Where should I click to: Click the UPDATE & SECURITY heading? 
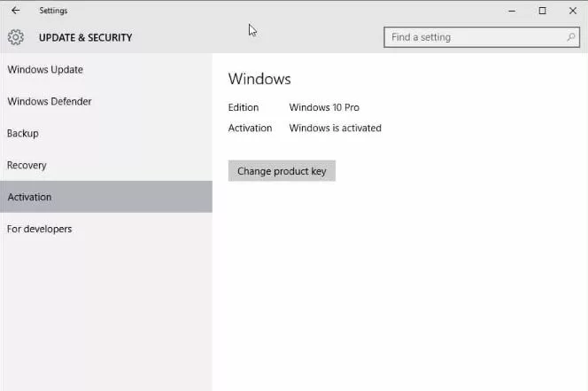86,37
